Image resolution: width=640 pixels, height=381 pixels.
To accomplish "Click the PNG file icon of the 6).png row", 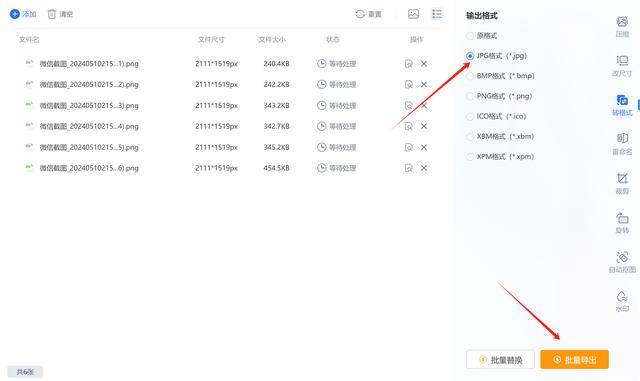I will pyautogui.click(x=29, y=167).
